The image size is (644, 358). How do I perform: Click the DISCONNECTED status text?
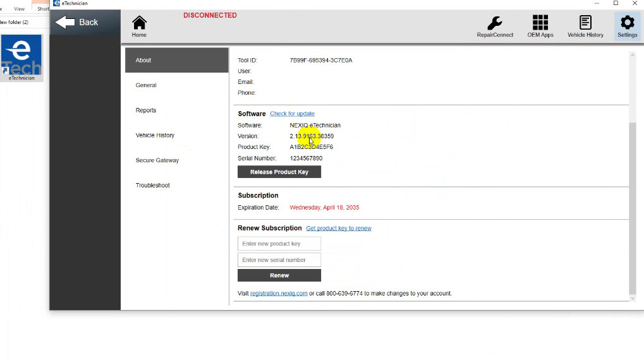point(210,15)
